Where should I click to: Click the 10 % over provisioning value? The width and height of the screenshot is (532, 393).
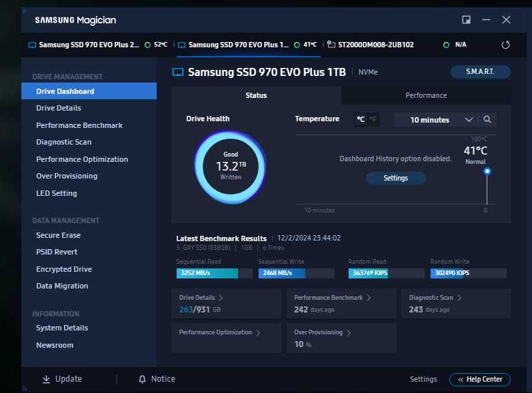coord(303,344)
